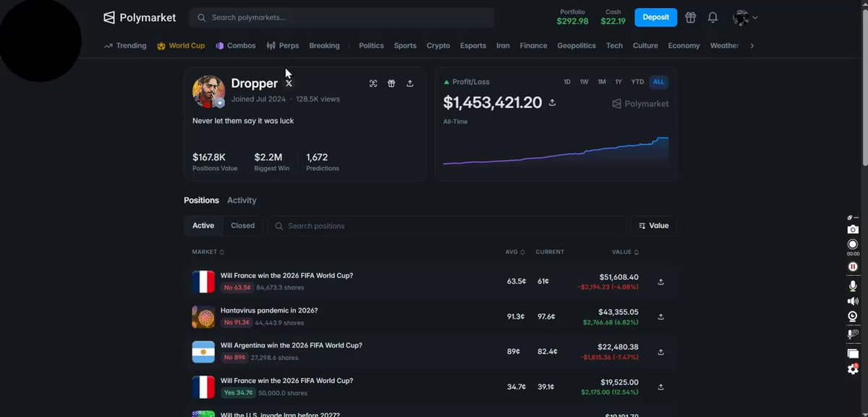The width and height of the screenshot is (868, 417).
Task: Select the 1M profit range
Action: pyautogui.click(x=602, y=82)
